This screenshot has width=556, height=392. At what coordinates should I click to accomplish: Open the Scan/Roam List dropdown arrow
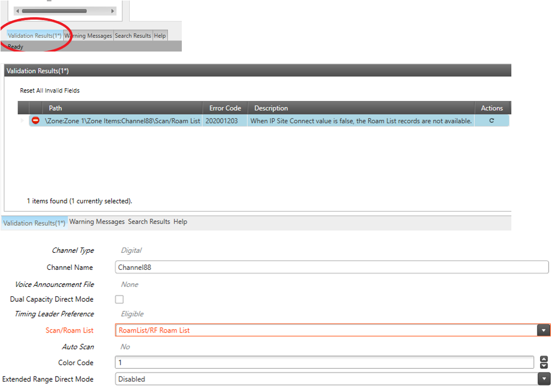tap(543, 330)
